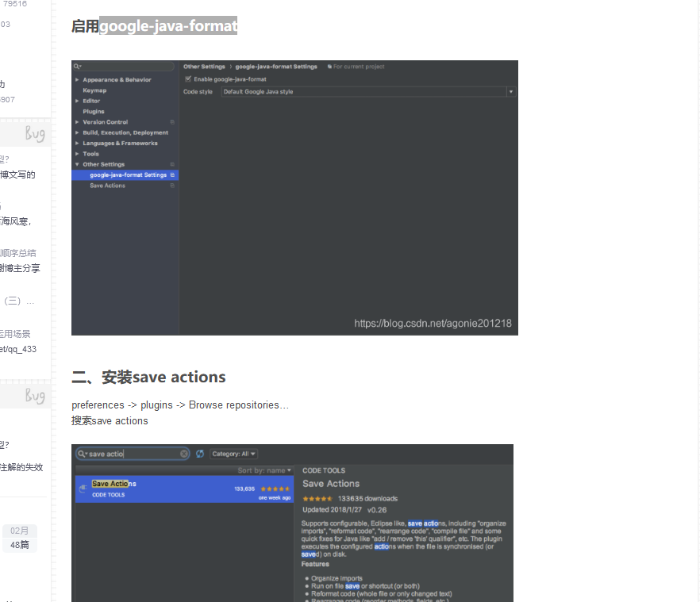Click the Save Actions plugin icon
700x602 pixels.
[83, 489]
